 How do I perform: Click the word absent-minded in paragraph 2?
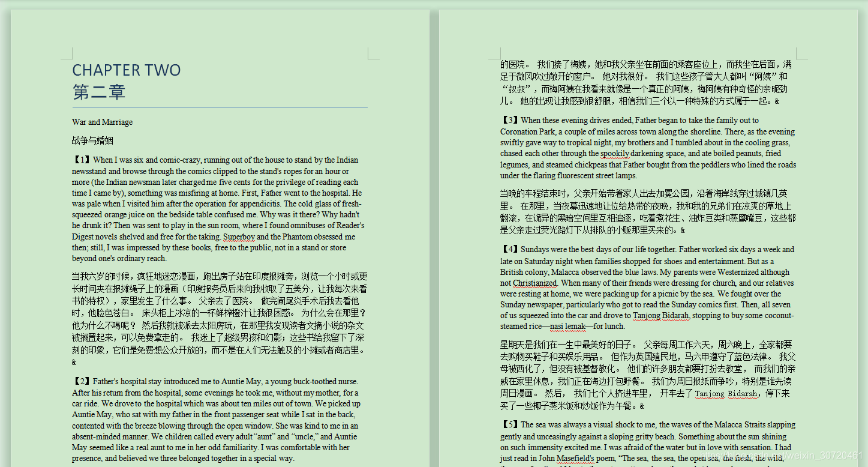tap(97, 436)
